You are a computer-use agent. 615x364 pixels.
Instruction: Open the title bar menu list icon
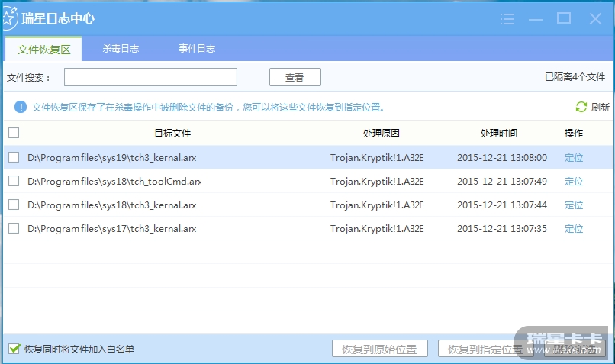coord(507,19)
